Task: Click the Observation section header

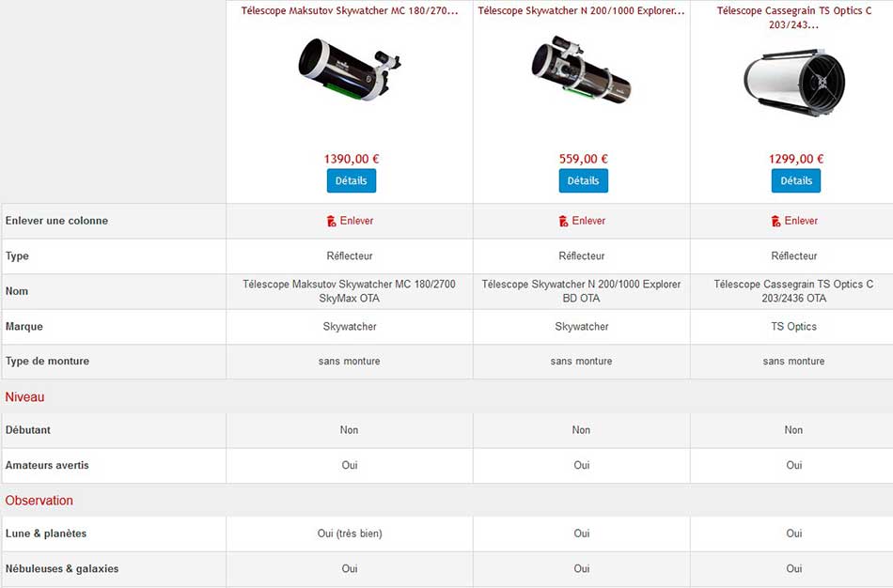Action: point(39,501)
